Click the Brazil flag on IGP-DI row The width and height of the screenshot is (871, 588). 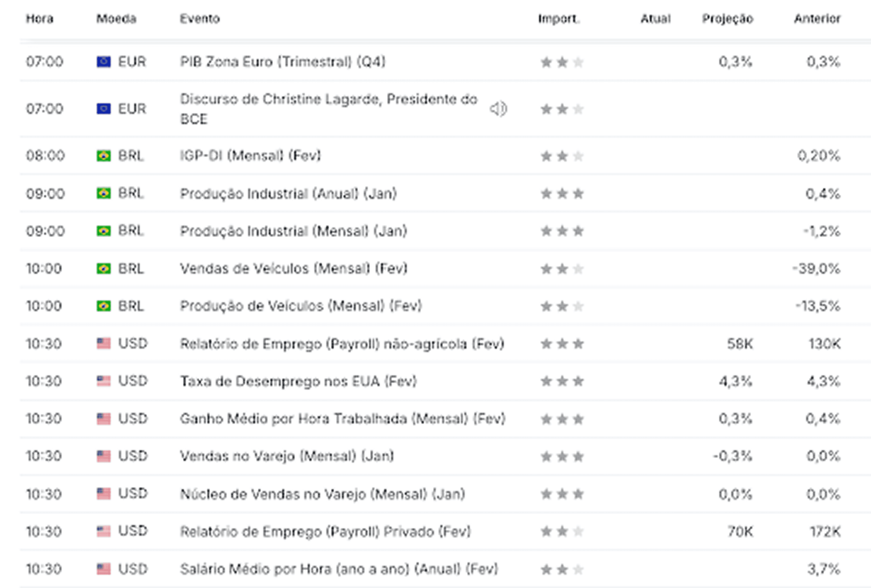pos(104,156)
